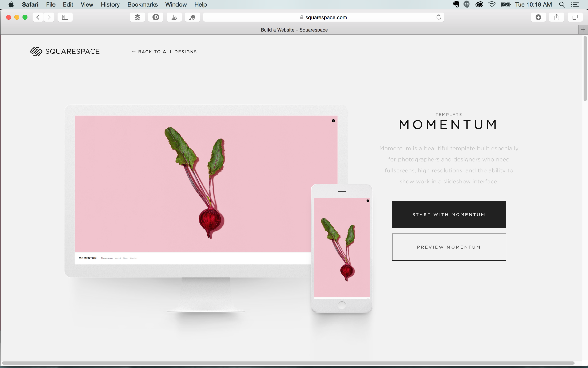Click the squarespace.com address field
The image size is (588, 368).
[324, 17]
